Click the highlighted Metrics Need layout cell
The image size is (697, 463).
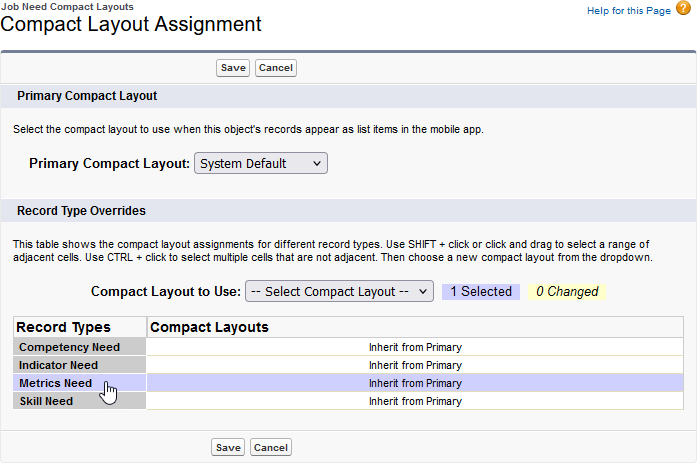[415, 383]
